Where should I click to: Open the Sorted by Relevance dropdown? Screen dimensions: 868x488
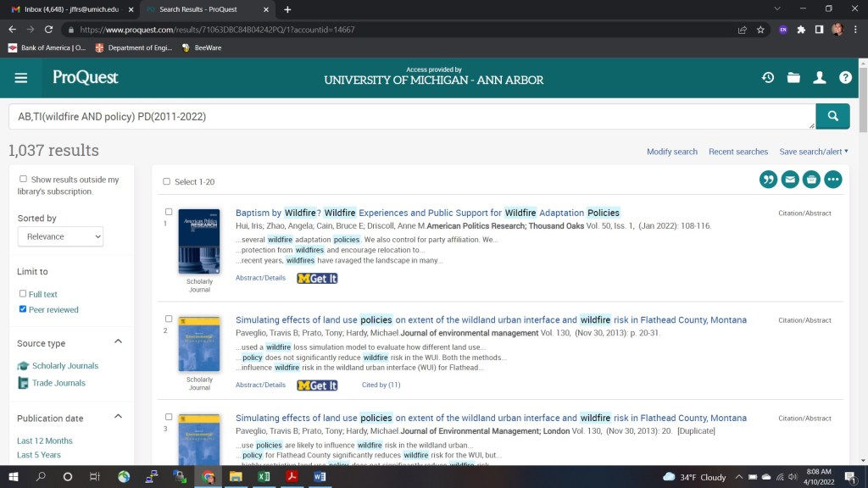tap(60, 236)
